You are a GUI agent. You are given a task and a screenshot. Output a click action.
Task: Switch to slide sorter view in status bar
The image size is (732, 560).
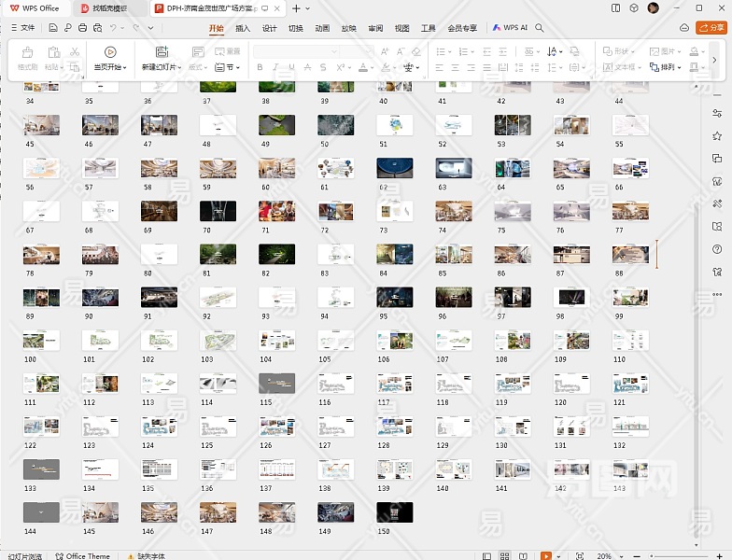tap(504, 555)
